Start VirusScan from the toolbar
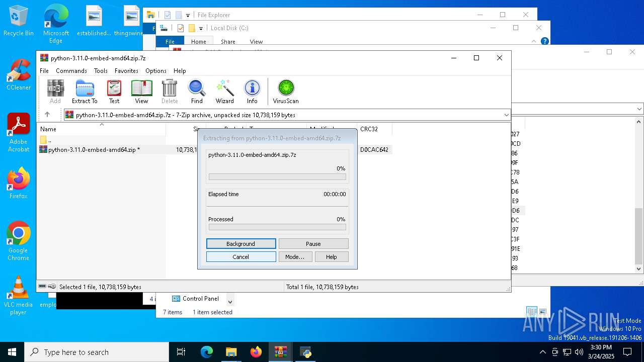Image resolution: width=644 pixels, height=362 pixels. point(286,92)
